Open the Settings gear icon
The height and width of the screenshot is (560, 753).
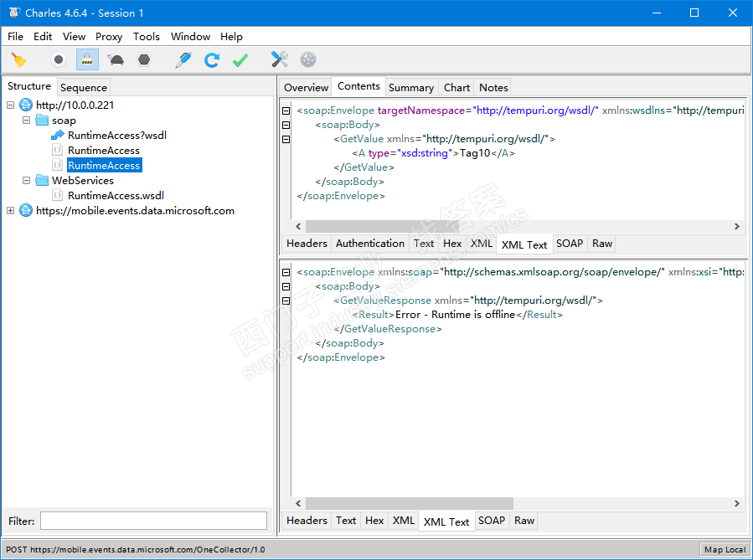pyautogui.click(x=308, y=59)
